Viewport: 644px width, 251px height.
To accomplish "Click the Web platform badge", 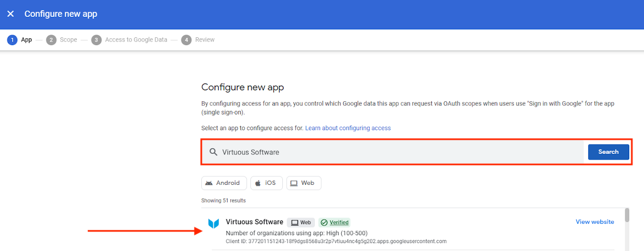I will point(301,223).
